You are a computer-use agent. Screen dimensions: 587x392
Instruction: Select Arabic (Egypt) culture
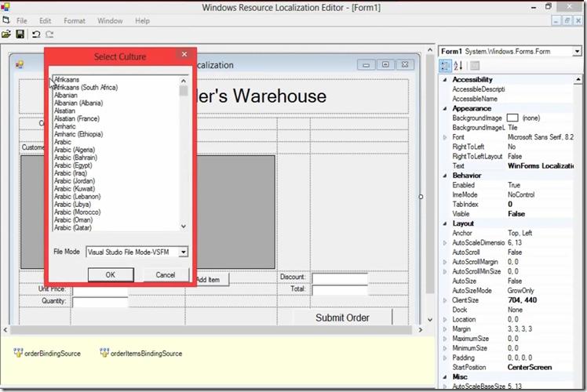point(73,165)
